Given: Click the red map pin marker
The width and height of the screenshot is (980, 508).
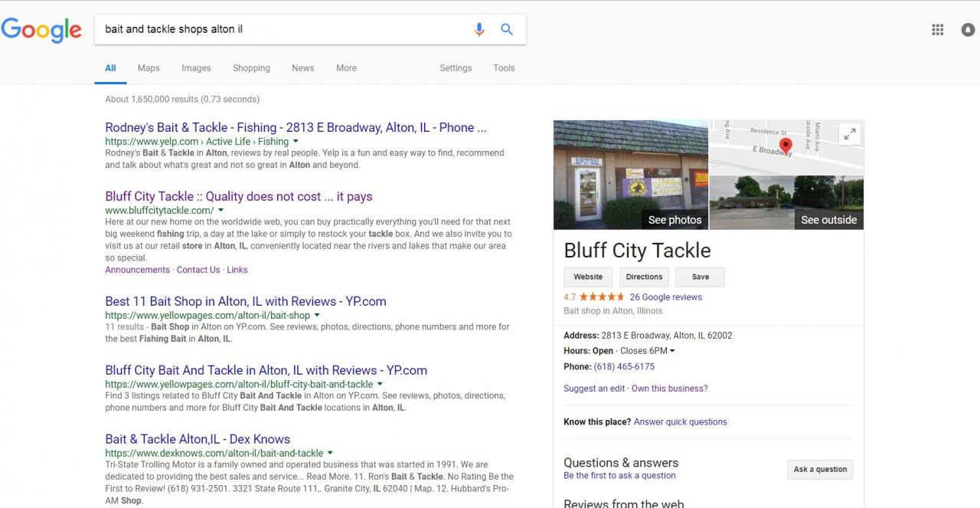Looking at the screenshot, I should coord(785,146).
